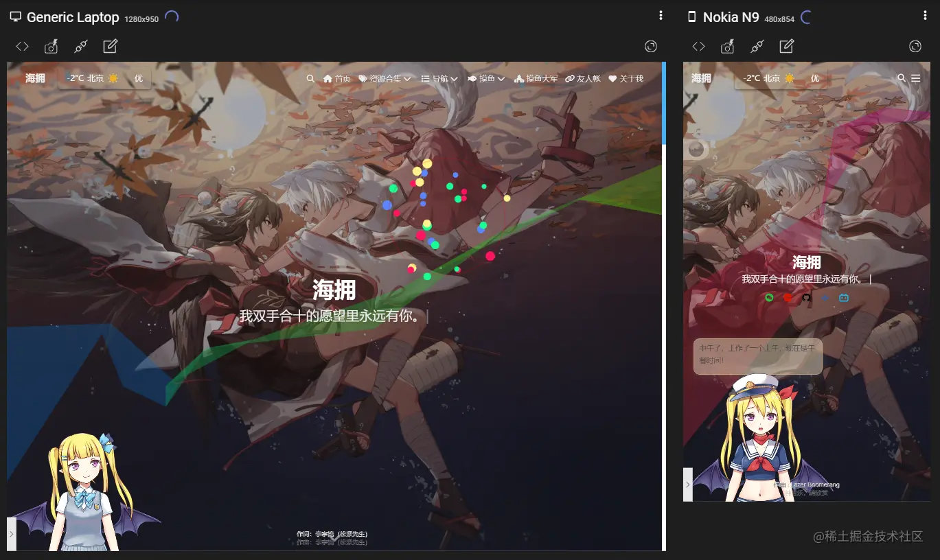Click the phone icon beside Nokia N9
The height and width of the screenshot is (560, 940).
[x=692, y=17]
